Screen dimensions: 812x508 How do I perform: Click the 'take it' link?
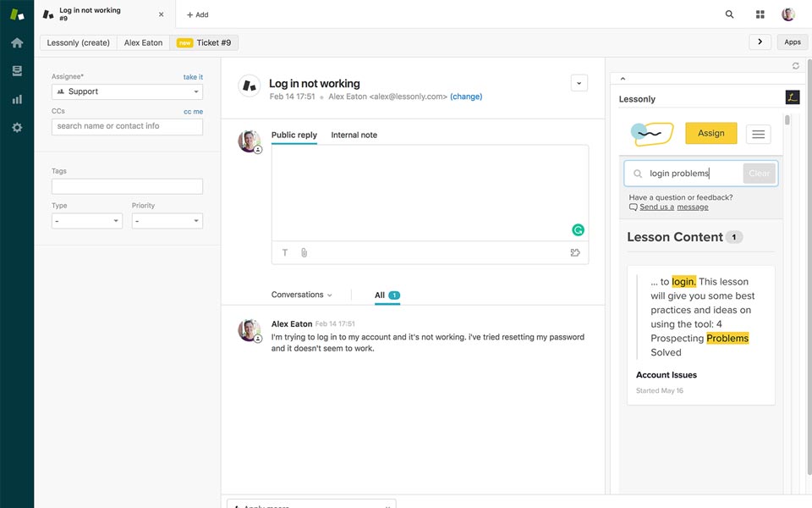(x=193, y=77)
